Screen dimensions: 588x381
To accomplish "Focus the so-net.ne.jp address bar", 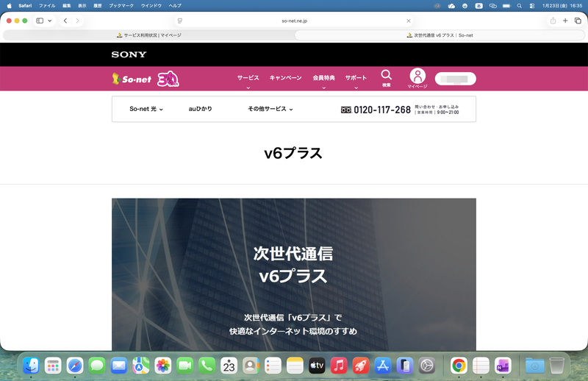I will [x=295, y=21].
